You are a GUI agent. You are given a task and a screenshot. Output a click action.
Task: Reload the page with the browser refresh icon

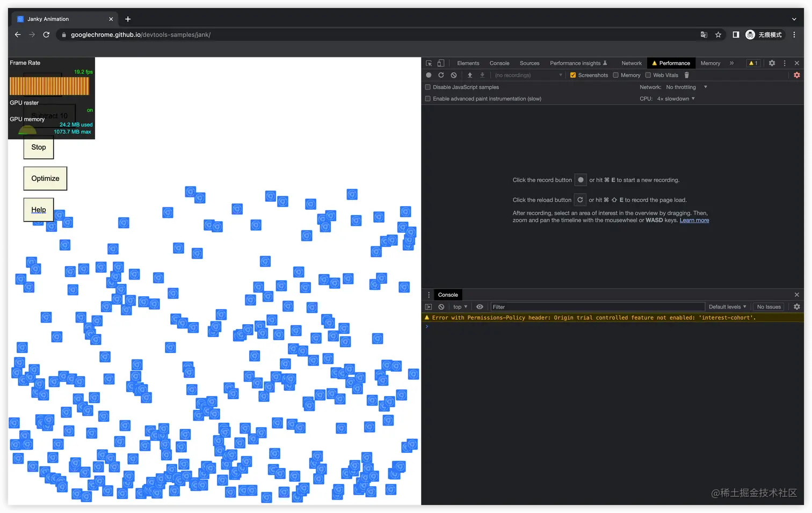(46, 34)
